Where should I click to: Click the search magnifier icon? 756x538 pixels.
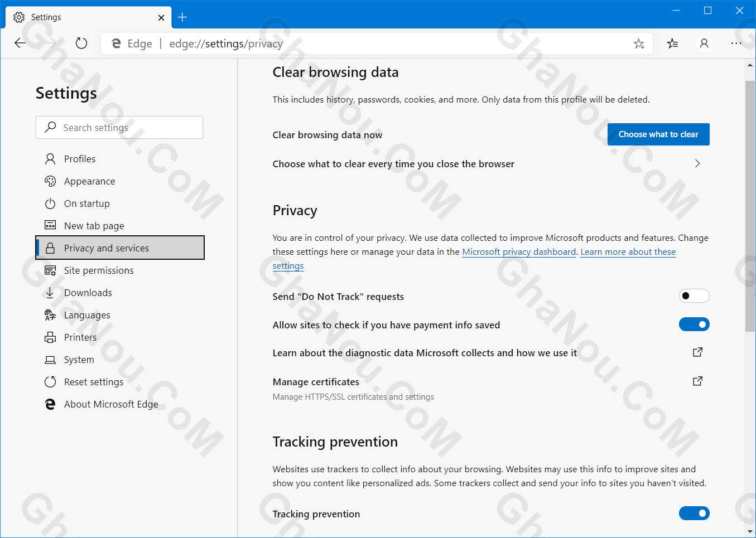pos(50,127)
